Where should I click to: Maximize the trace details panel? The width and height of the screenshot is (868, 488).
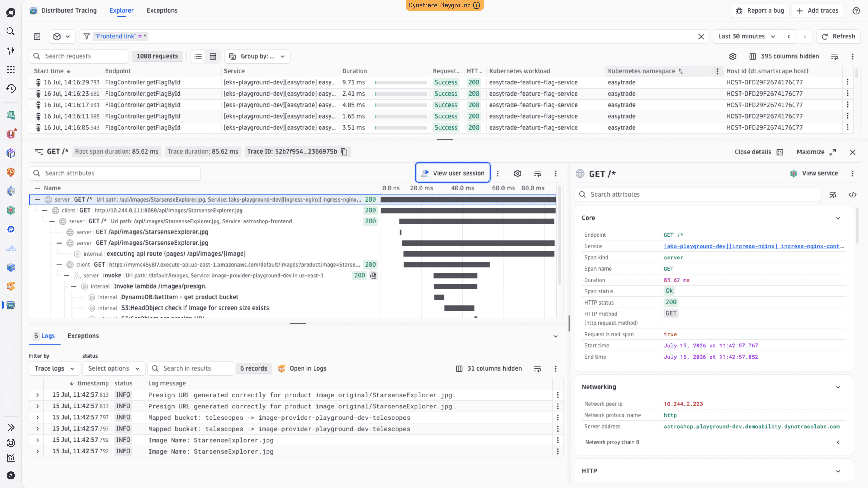pyautogui.click(x=816, y=152)
